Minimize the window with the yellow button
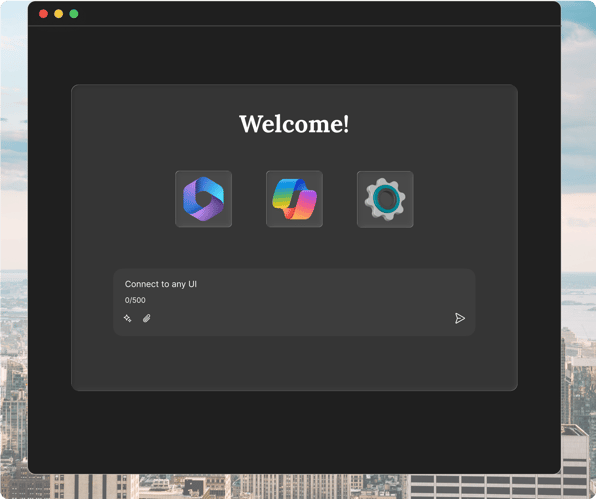The width and height of the screenshot is (596, 499). click(59, 14)
